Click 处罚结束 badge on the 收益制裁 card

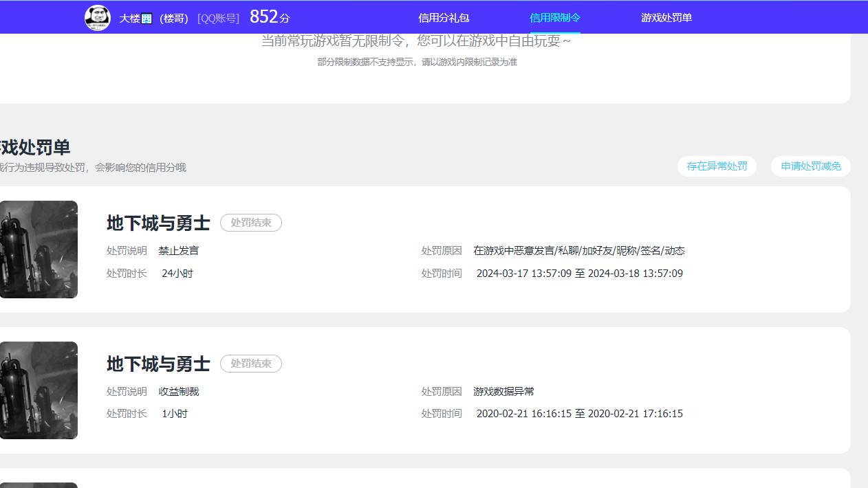coord(251,364)
